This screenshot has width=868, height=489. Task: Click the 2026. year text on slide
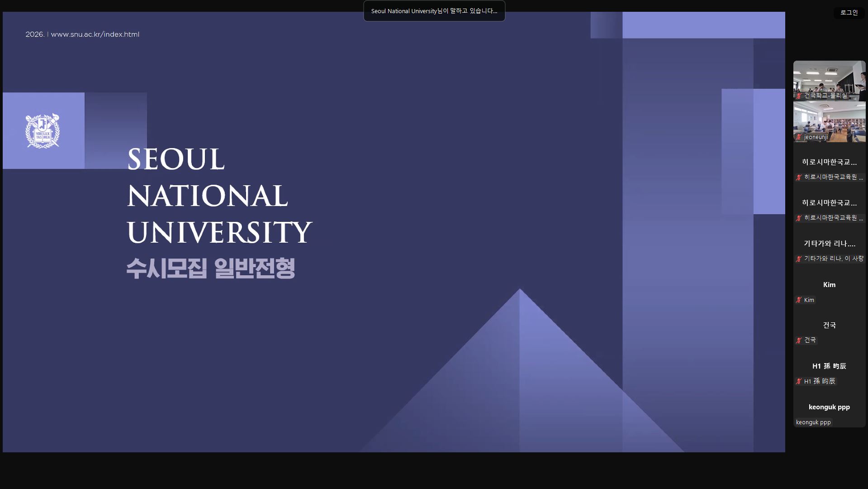35,34
